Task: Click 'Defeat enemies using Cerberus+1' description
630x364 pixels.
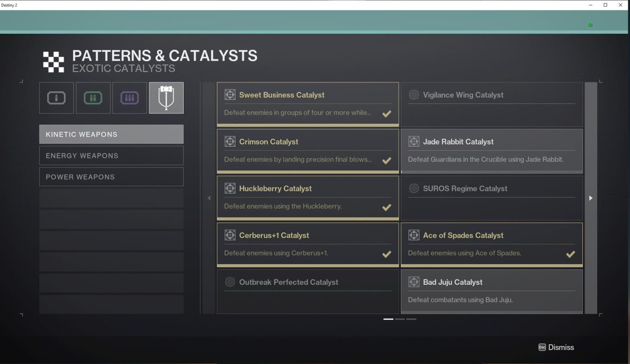Action: tap(276, 253)
